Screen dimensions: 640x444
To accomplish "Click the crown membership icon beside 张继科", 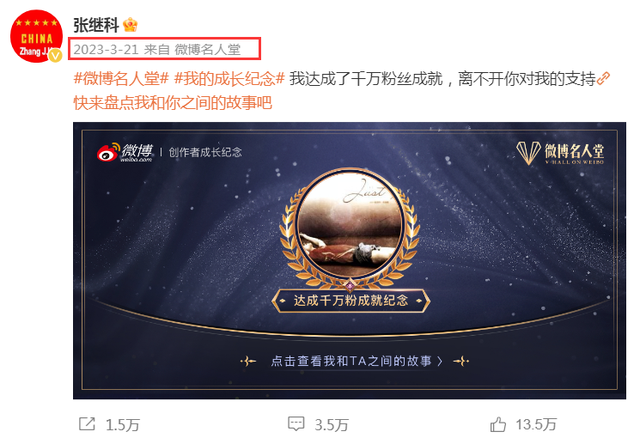I will 130,25.
